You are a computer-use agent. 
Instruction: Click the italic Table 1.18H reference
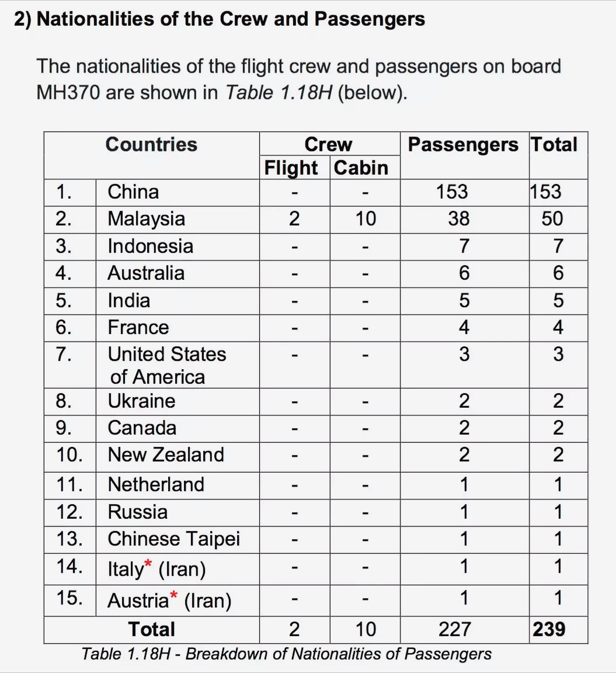279,93
